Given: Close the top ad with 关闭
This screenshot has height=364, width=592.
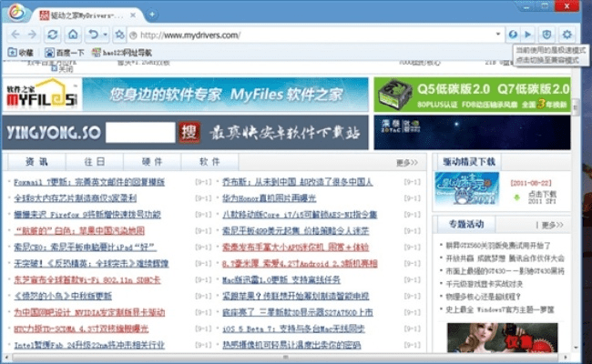Looking at the screenshot, I should [x=63, y=68].
